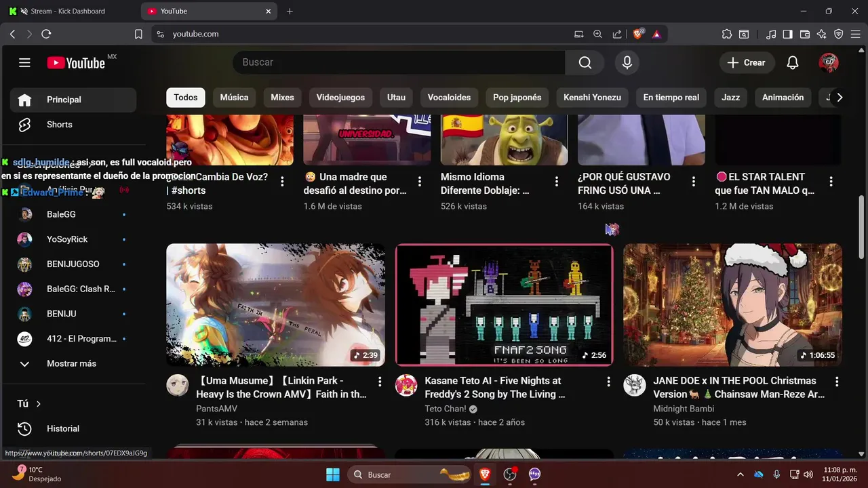Click the share page icon in address bar
Image resolution: width=868 pixels, height=488 pixels.
coord(617,34)
